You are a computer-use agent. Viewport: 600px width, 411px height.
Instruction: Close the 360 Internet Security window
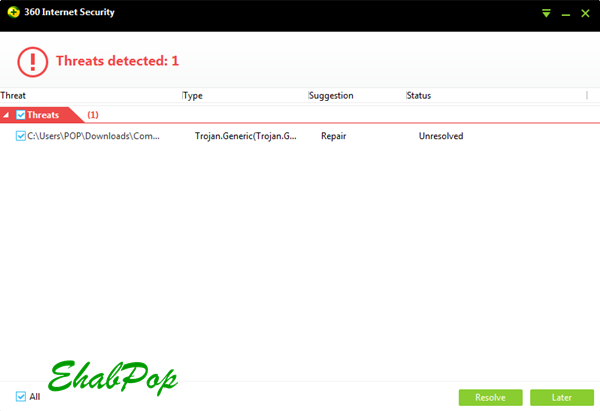pyautogui.click(x=585, y=13)
